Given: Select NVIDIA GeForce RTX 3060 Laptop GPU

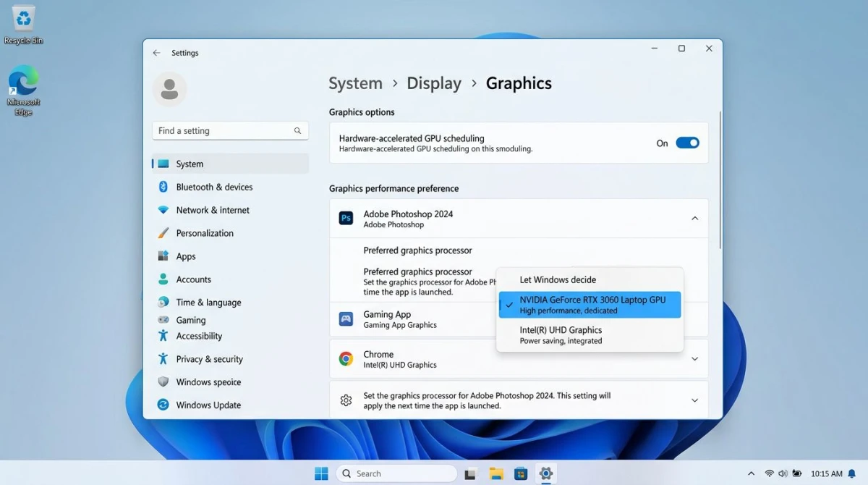Looking at the screenshot, I should 590,305.
